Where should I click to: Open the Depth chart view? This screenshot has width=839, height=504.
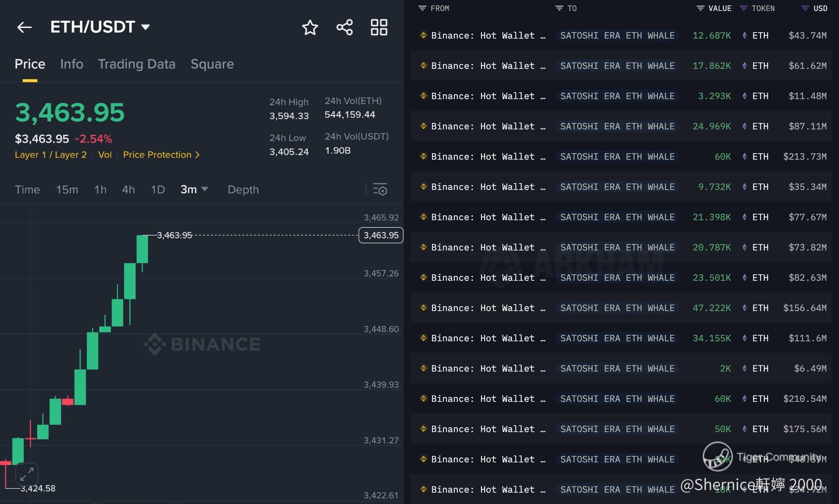coord(243,189)
